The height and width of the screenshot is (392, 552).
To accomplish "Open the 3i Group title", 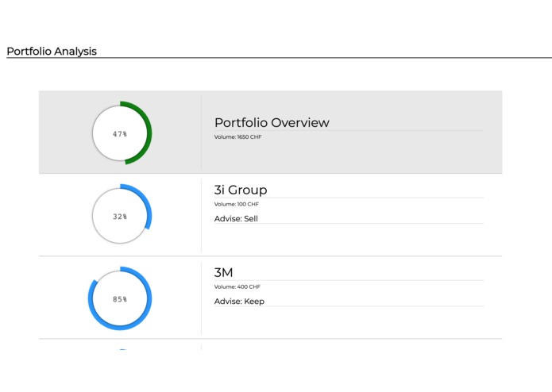I will coord(241,190).
